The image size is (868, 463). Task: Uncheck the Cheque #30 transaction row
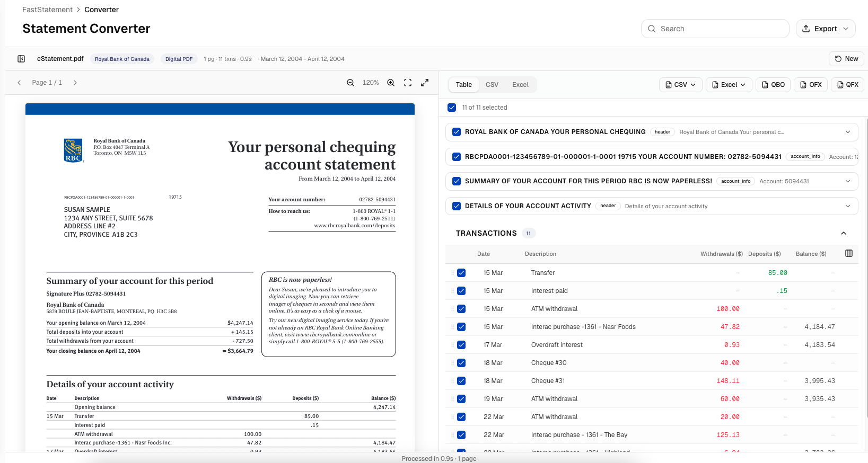(x=461, y=363)
